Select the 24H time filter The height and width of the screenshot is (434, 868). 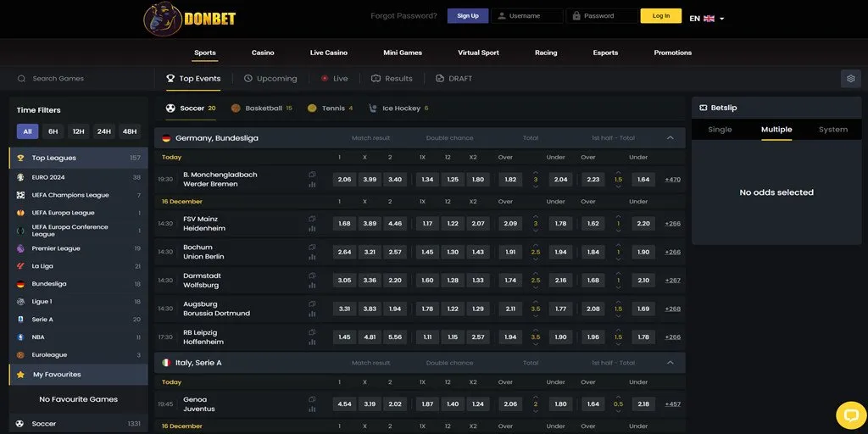103,131
